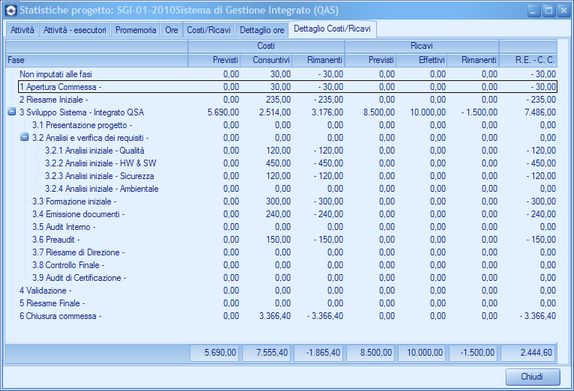Click the Ricavi Previsti column header
574x391 pixels.
(370, 60)
